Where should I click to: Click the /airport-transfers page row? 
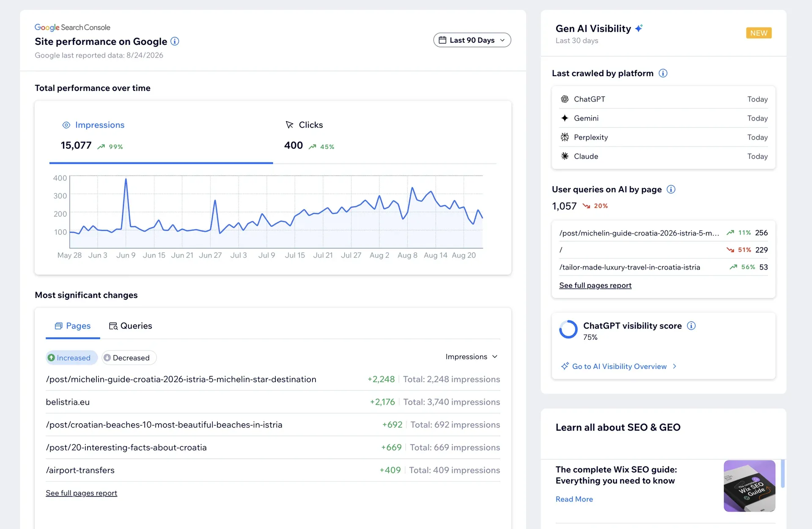pos(273,470)
